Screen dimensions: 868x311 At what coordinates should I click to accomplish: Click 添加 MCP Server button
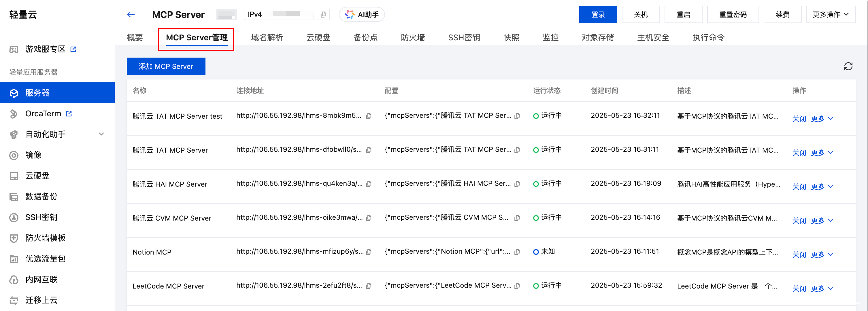pos(166,66)
